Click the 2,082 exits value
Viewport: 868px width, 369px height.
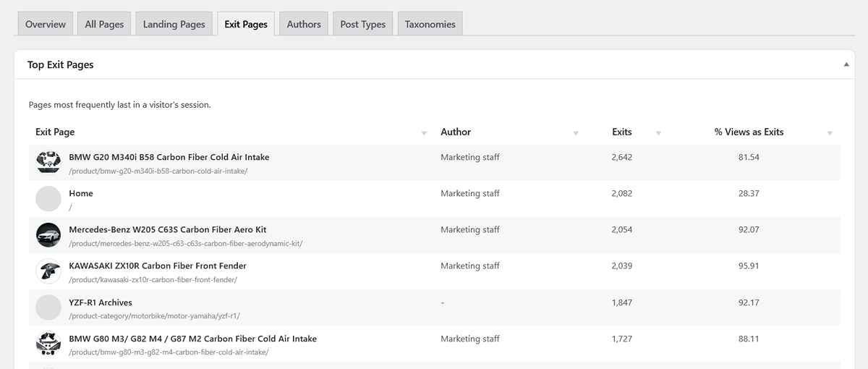coord(622,193)
